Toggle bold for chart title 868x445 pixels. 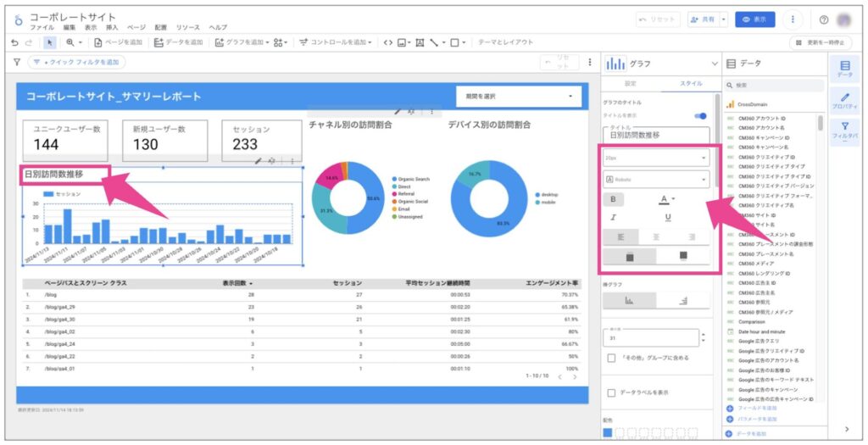(x=614, y=199)
